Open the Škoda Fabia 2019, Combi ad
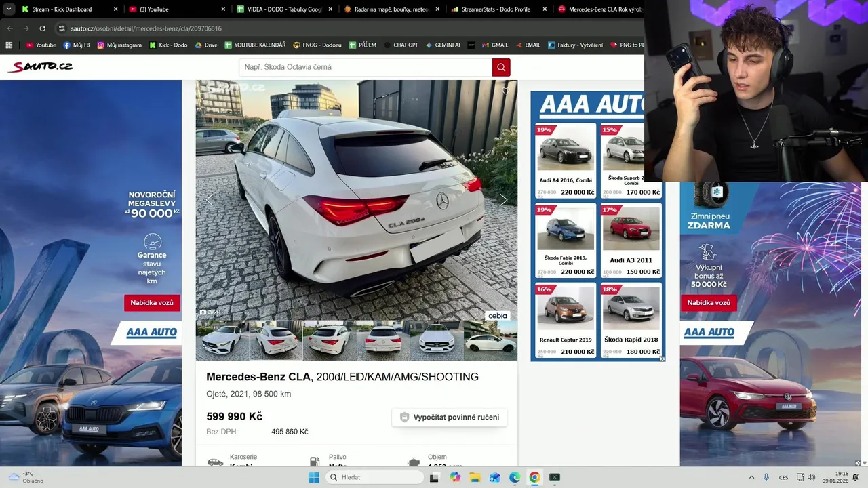Screen dimensions: 868x488 click(x=566, y=241)
